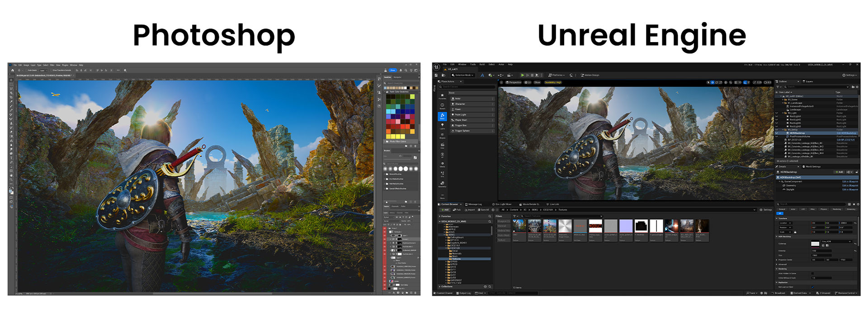Image resolution: width=868 pixels, height=332 pixels.
Task: Toggle visibility eye for 91_Light folder
Action: [776, 113]
